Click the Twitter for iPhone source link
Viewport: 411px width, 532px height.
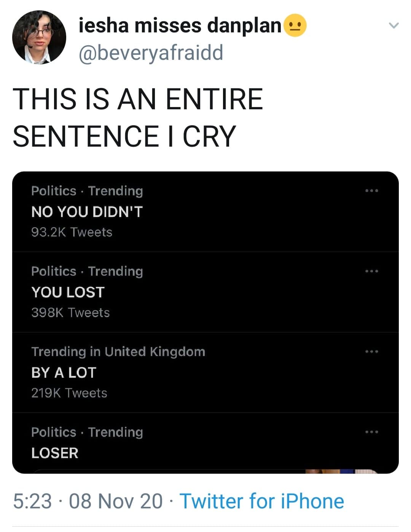262,501
